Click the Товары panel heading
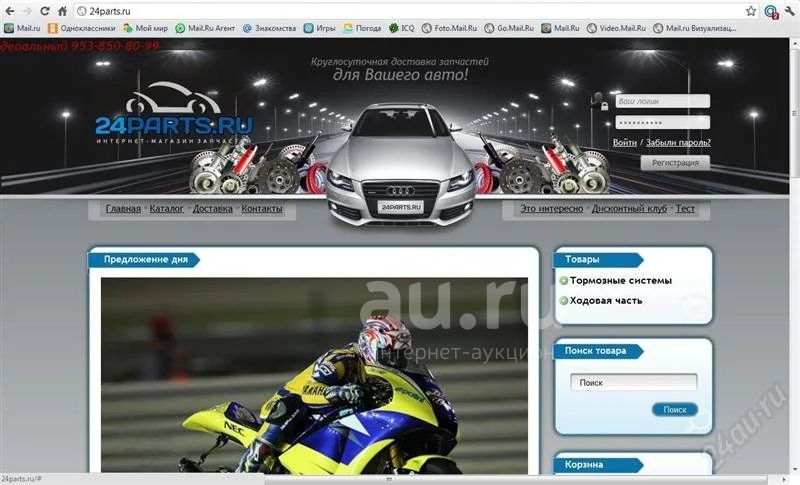 (597, 260)
